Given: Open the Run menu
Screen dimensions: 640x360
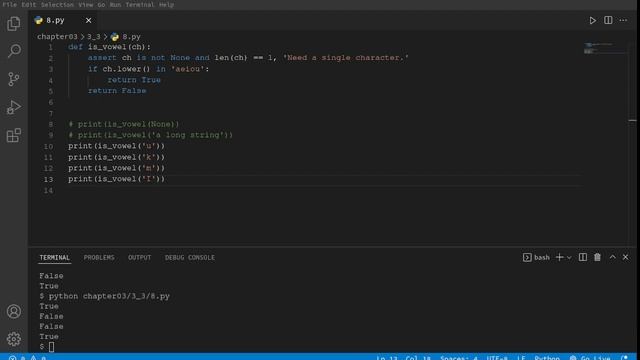Looking at the screenshot, I should click(x=116, y=4).
